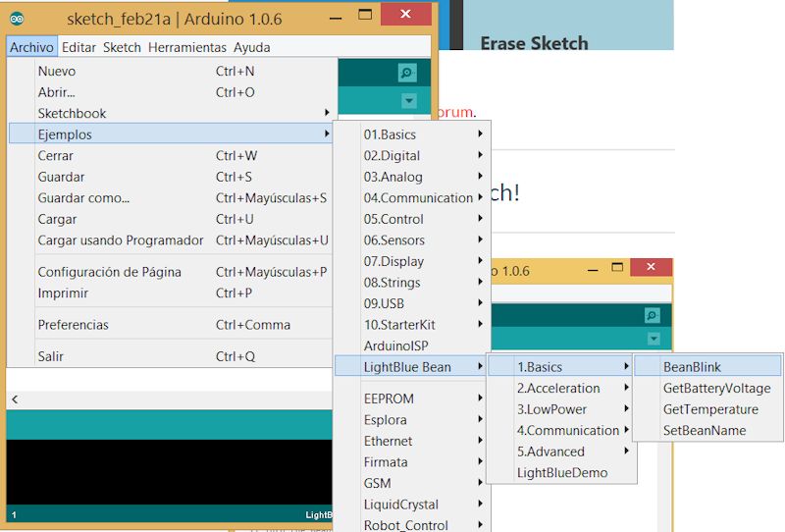This screenshot has height=532, width=785.
Task: Open the Sketch menu
Action: (122, 47)
